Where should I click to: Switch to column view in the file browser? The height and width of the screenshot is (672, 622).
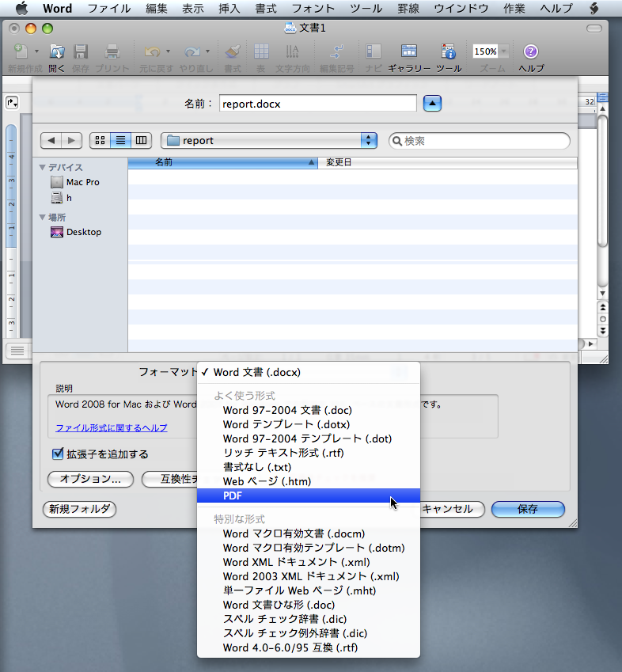click(142, 141)
